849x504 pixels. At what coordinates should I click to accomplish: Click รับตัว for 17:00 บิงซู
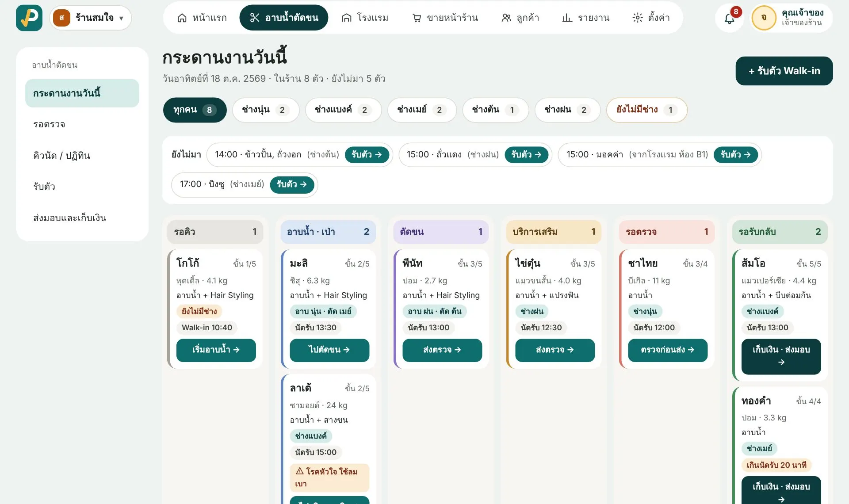[292, 184]
